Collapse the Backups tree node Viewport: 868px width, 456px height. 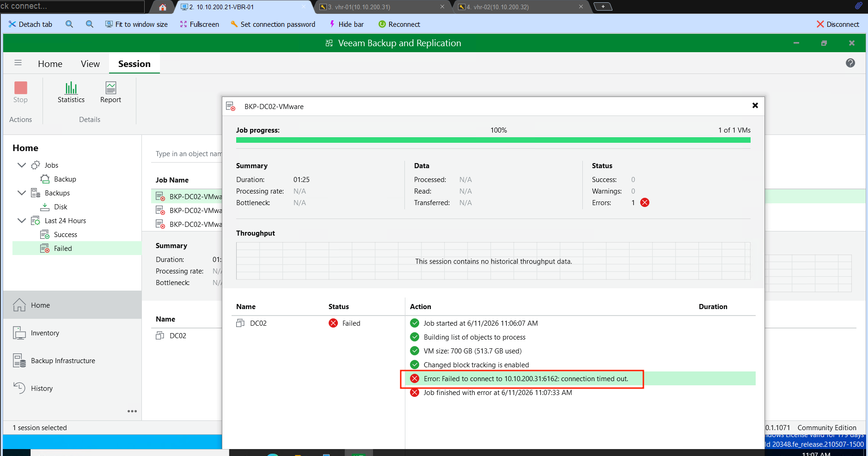pyautogui.click(x=21, y=193)
